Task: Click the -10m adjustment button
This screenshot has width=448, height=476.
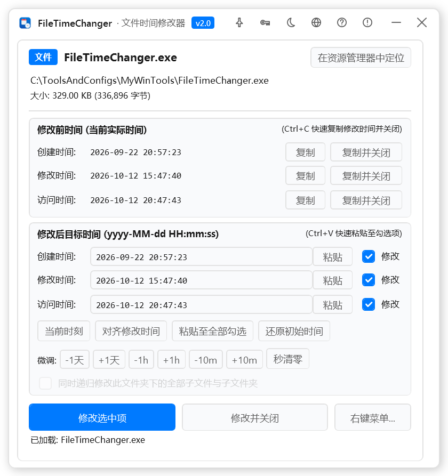Action: point(206,360)
